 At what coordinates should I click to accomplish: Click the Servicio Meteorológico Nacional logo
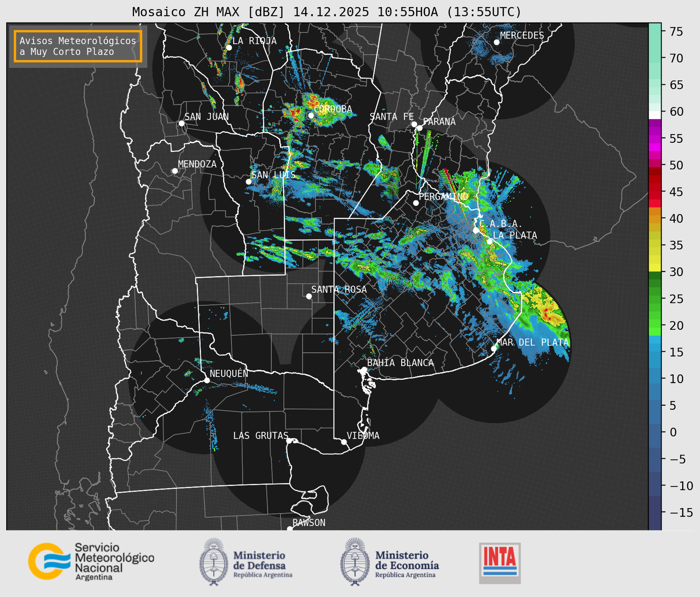tap(91, 561)
